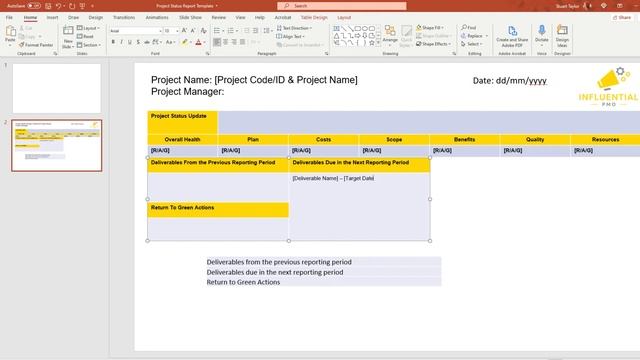Image resolution: width=640 pixels, height=360 pixels.
Task: Toggle bold formatting
Action: tap(113, 42)
